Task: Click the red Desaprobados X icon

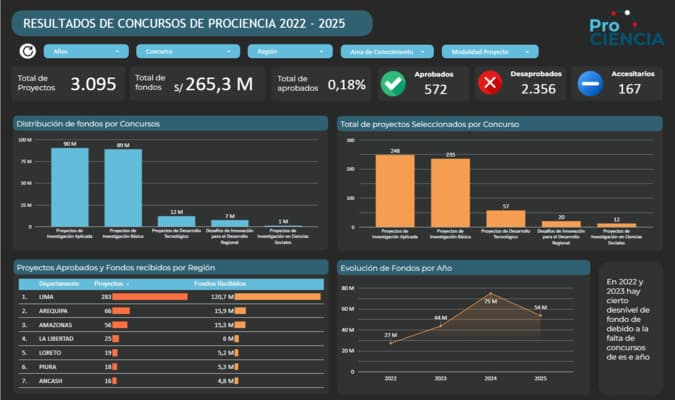Action: coord(490,83)
